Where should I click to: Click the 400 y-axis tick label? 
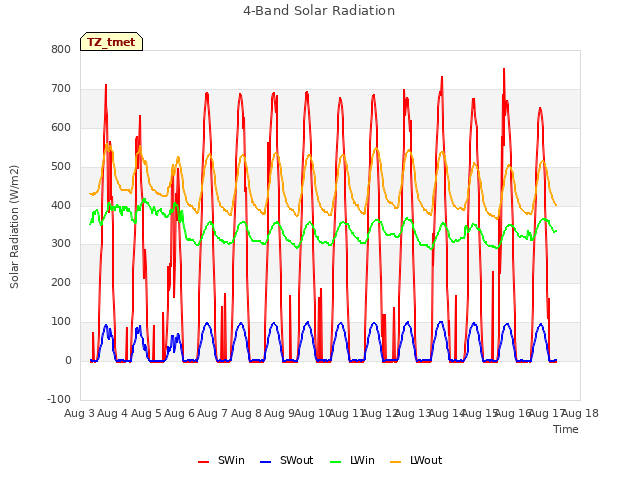pos(61,205)
